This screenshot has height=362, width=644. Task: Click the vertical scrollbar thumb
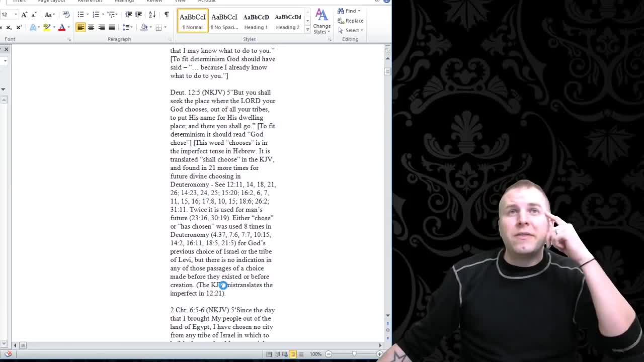(387, 71)
